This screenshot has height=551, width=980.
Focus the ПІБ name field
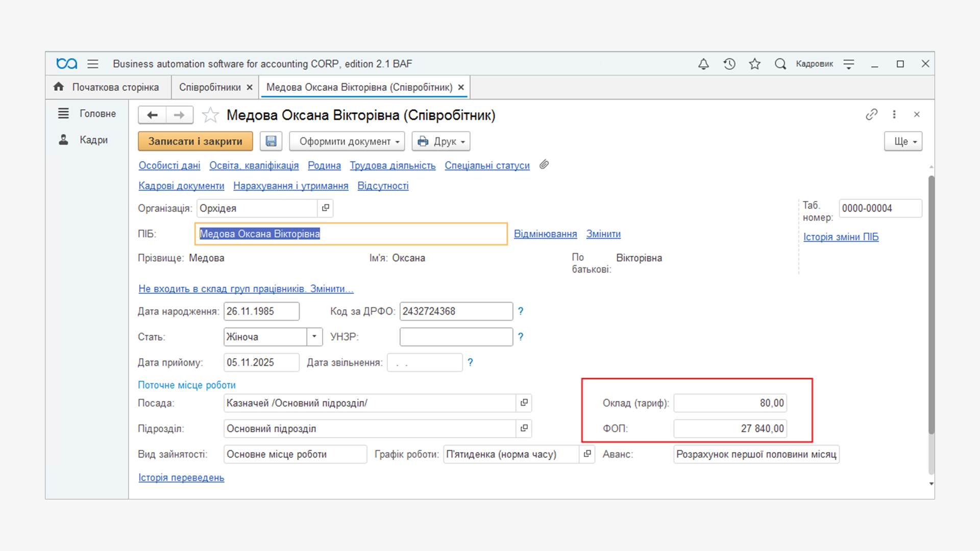click(351, 234)
